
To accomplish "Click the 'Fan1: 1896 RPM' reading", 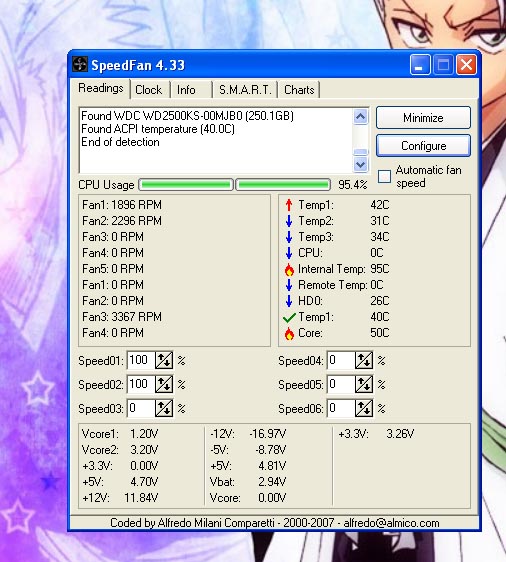I will point(122,205).
